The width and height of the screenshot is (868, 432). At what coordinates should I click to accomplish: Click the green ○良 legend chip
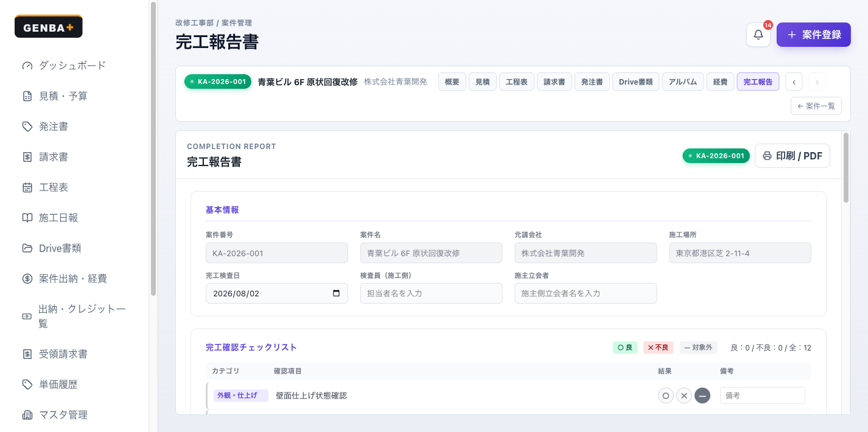(625, 347)
